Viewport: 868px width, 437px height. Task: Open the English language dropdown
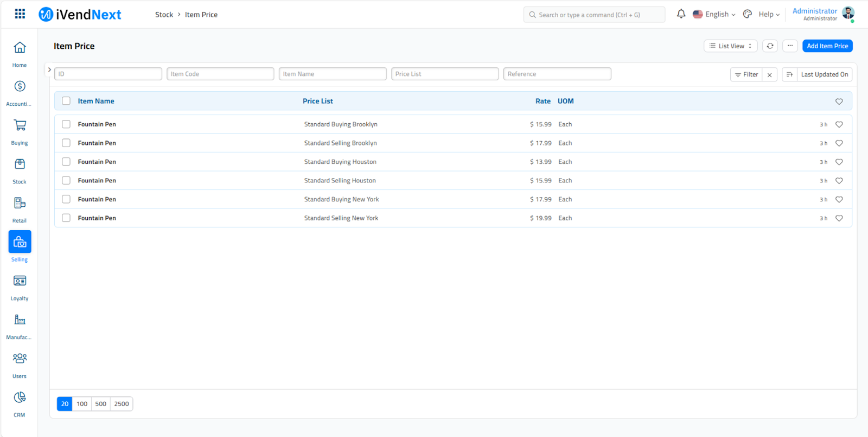714,15
